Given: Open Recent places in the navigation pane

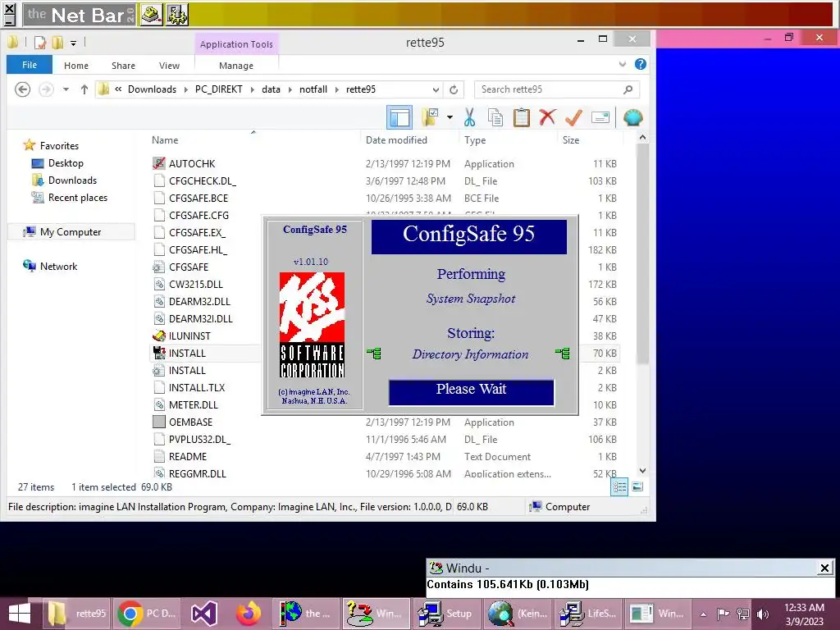Looking at the screenshot, I should [x=78, y=197].
